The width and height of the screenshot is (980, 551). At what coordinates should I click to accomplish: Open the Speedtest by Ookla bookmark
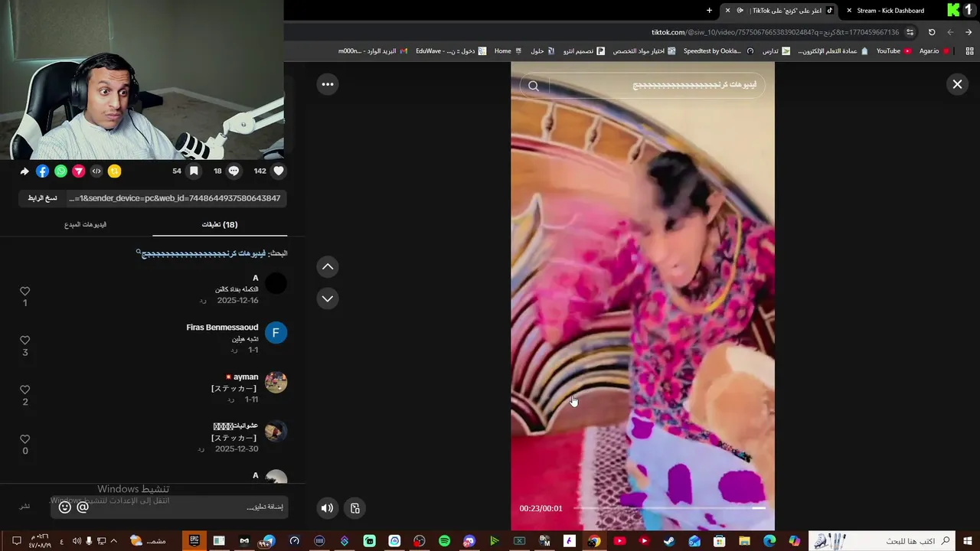pyautogui.click(x=719, y=51)
